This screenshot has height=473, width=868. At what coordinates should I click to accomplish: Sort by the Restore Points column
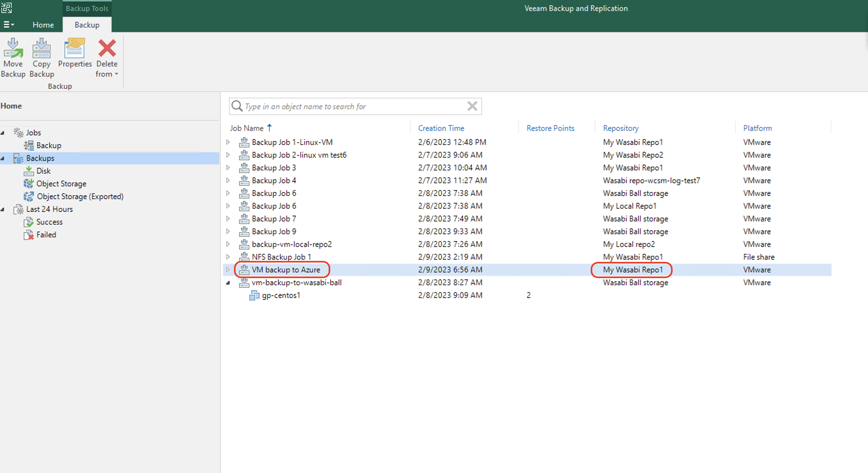pos(550,128)
